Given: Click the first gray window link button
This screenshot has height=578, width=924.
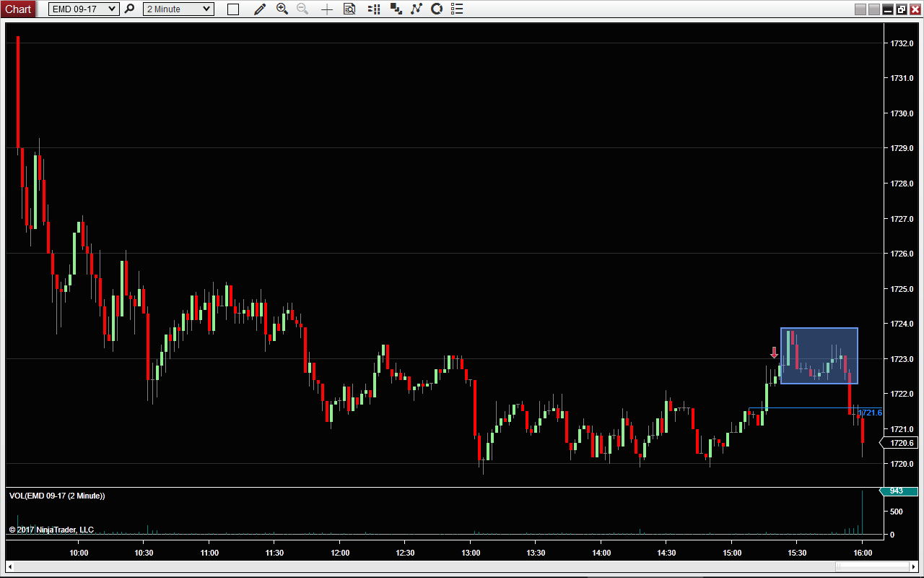Looking at the screenshot, I should pos(860,9).
